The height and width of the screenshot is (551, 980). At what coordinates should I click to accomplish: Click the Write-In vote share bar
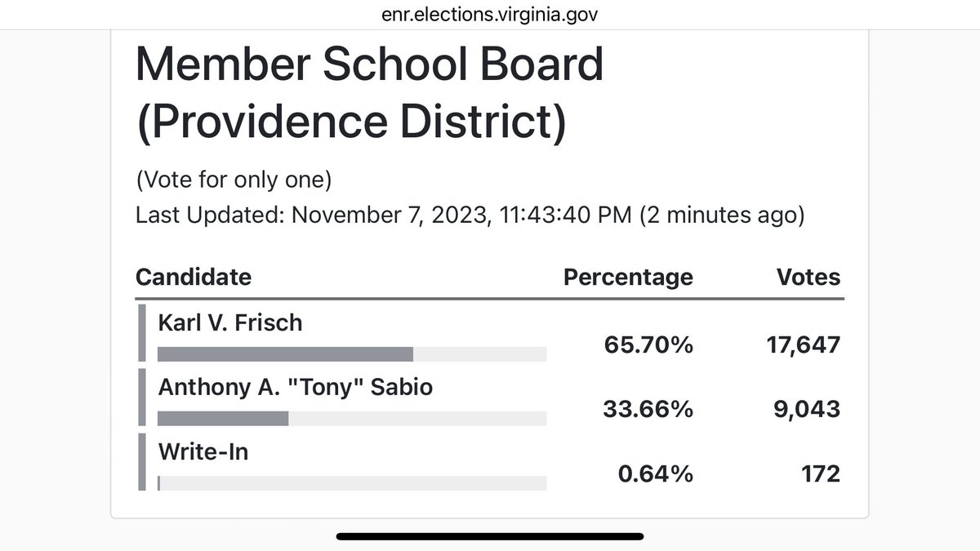point(352,482)
